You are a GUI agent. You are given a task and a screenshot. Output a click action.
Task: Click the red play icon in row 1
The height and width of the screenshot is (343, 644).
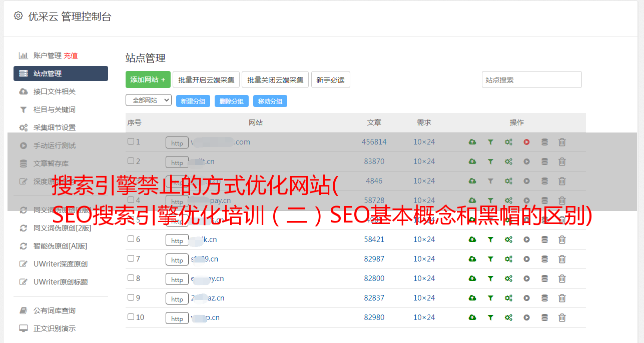[526, 142]
